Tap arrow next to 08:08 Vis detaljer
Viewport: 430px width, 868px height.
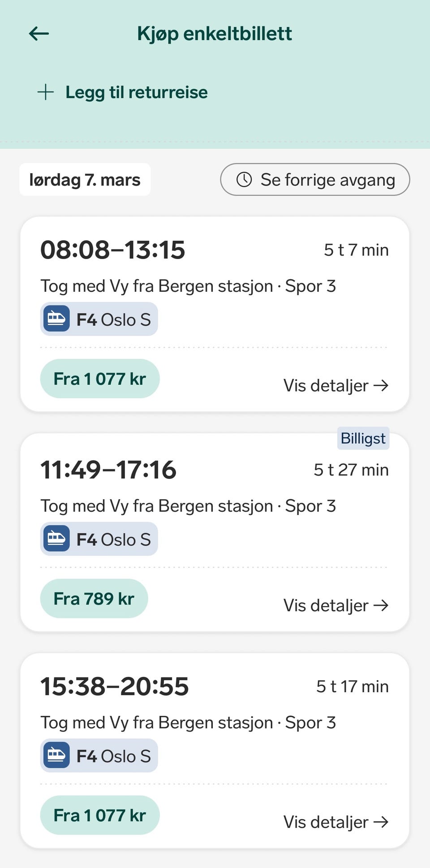point(381,385)
